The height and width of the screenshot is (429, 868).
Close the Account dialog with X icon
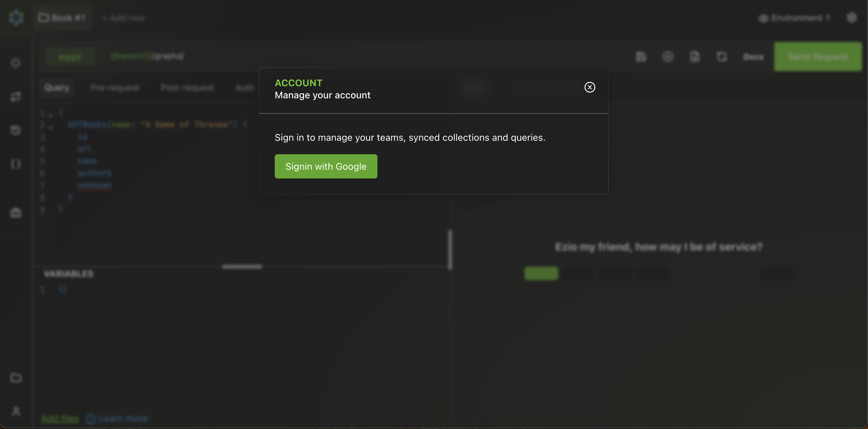click(589, 87)
